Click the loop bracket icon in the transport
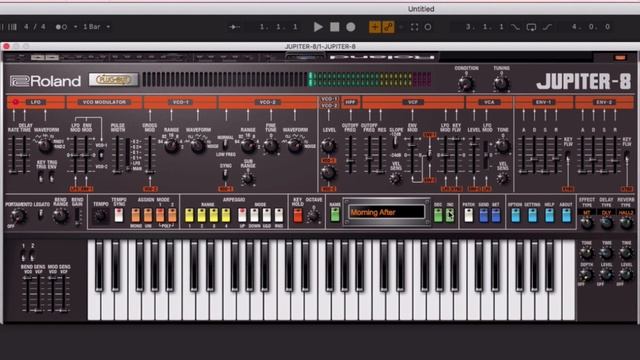 [x=414, y=27]
